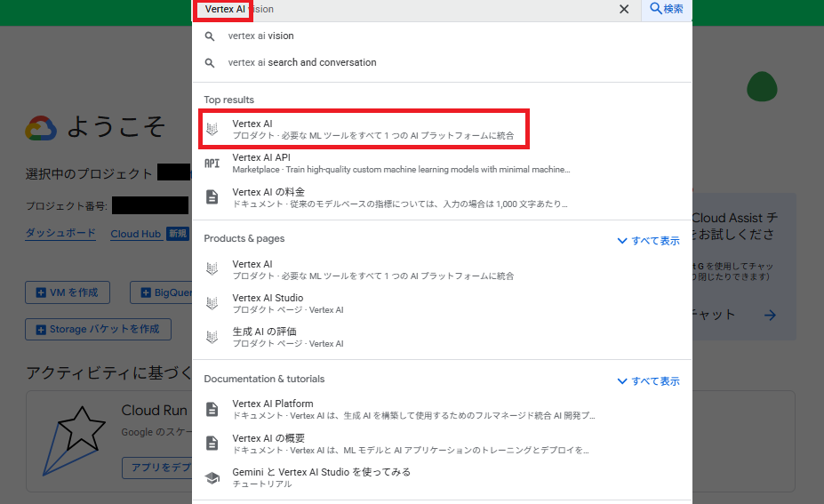Click the 生成 AI の評価 product icon
824x504 pixels.
click(x=212, y=337)
